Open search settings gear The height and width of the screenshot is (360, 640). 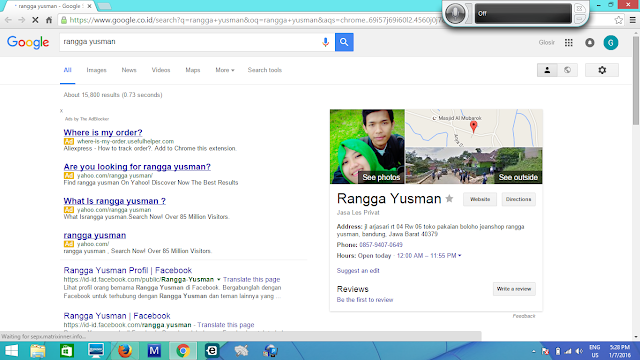click(x=602, y=70)
